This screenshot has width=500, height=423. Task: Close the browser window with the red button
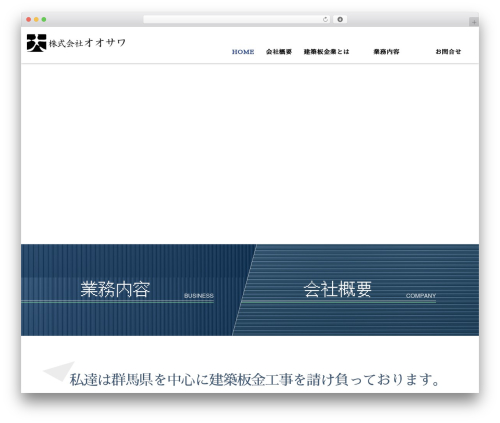[x=29, y=20]
